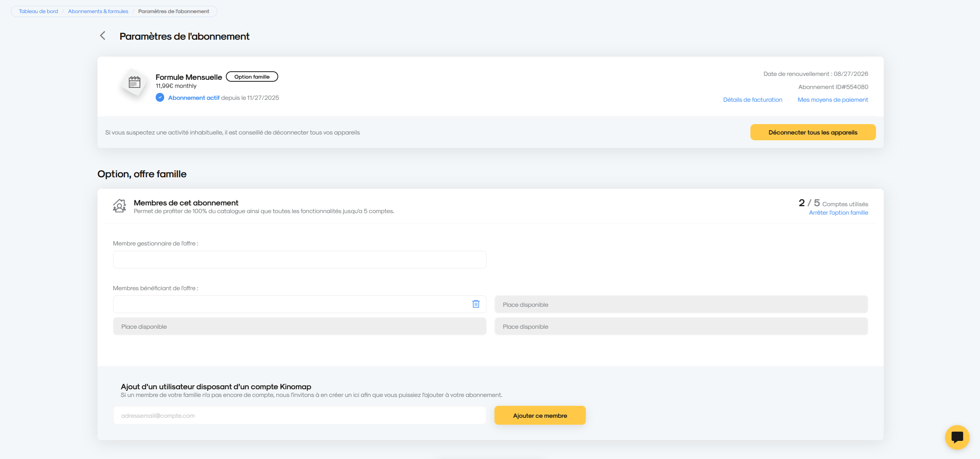The width and height of the screenshot is (980, 459).
Task: Click Membre gestionnaire de l'offre label
Action: [156, 244]
